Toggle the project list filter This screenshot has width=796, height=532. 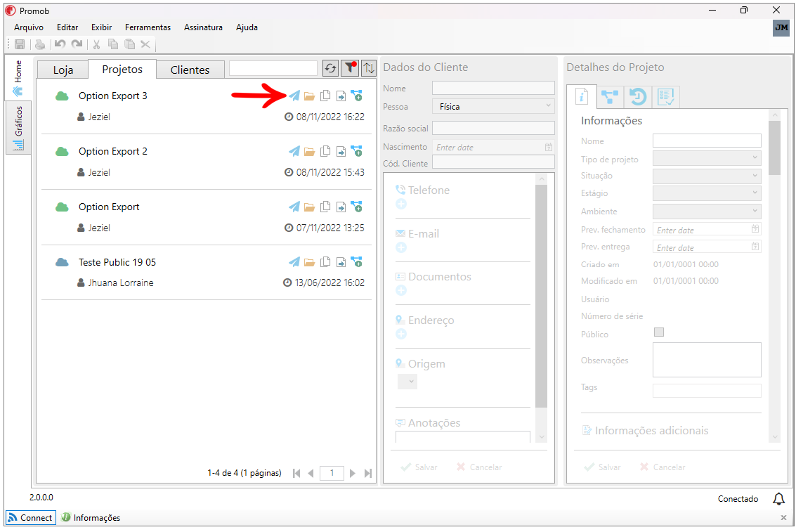pyautogui.click(x=350, y=68)
